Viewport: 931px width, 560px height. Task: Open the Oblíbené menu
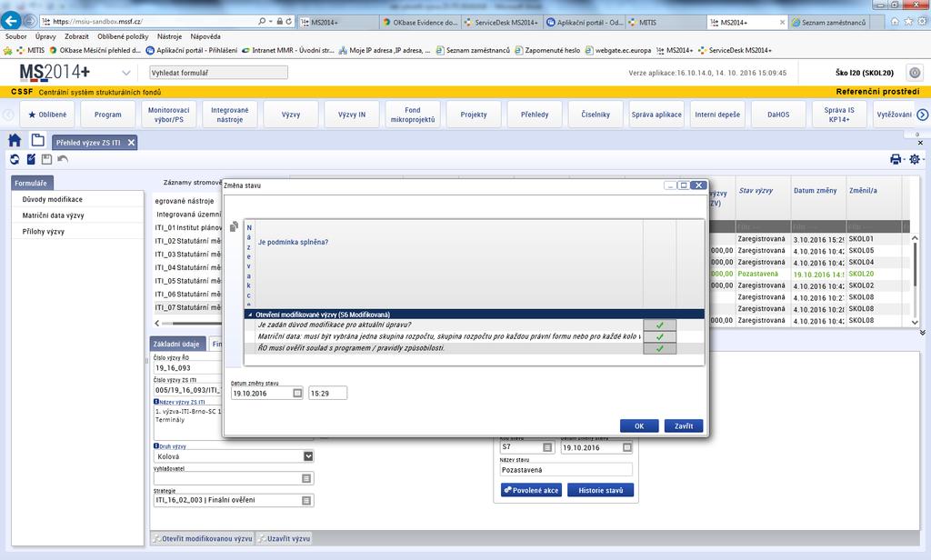[x=47, y=115]
